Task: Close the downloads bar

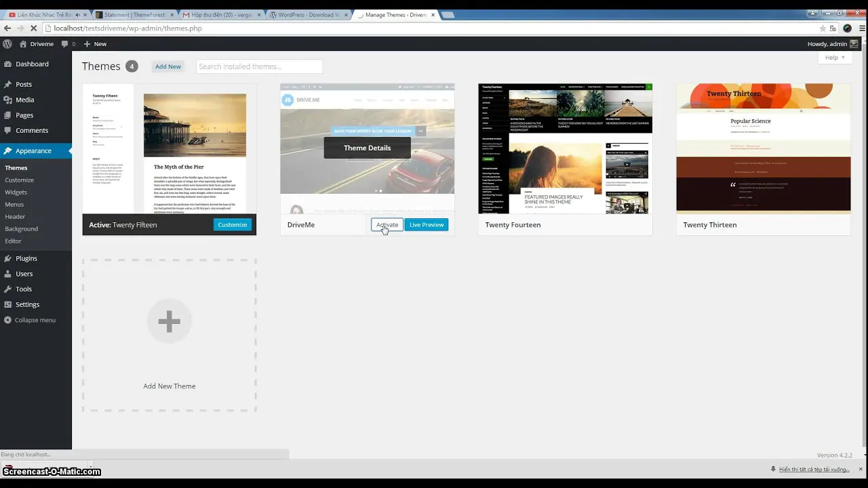Action: click(x=860, y=469)
